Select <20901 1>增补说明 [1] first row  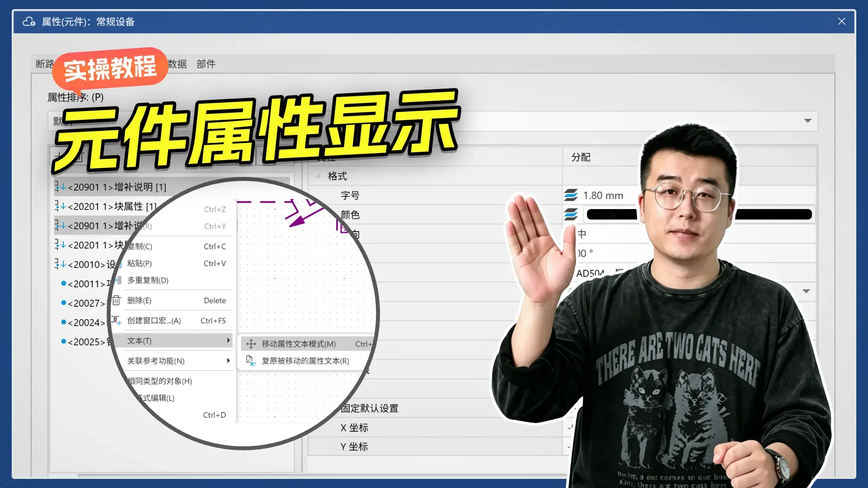pos(172,187)
